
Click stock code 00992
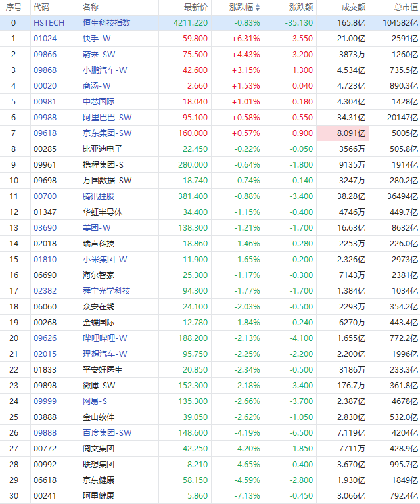45,464
